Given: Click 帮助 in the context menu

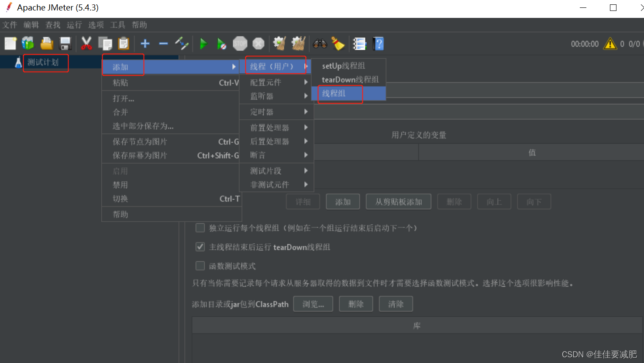Looking at the screenshot, I should point(171,214).
